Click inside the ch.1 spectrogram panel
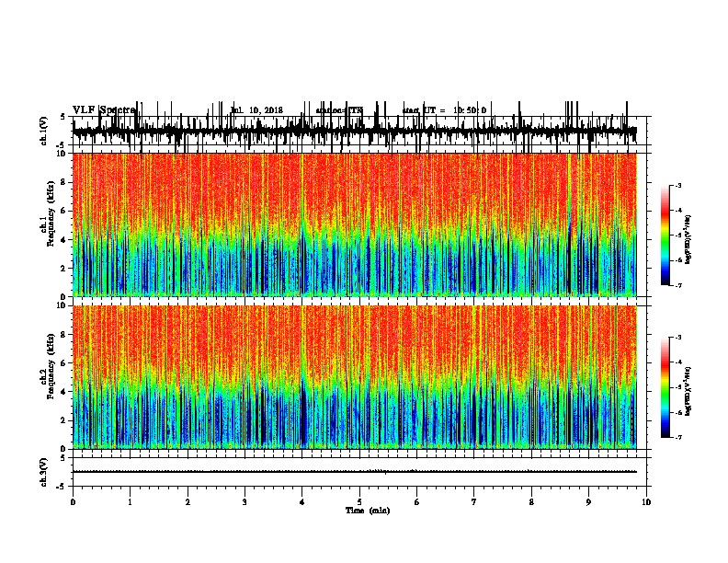The width and height of the screenshot is (728, 563). (x=354, y=224)
